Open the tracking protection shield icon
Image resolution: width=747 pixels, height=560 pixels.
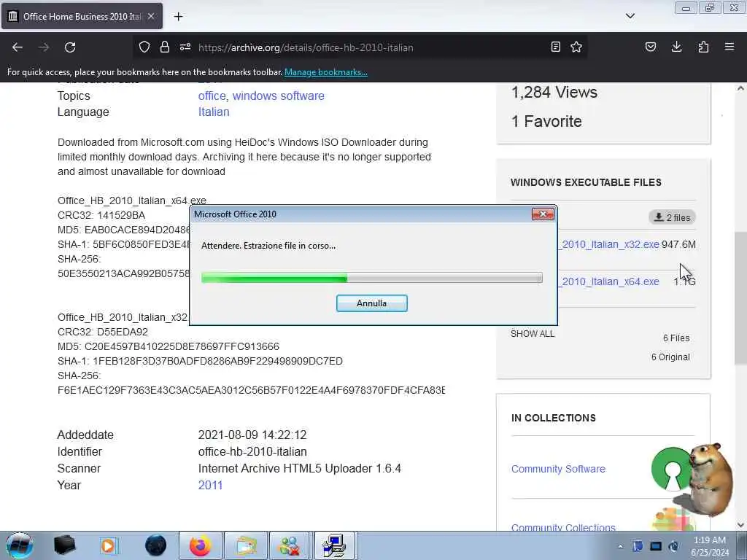tap(144, 47)
